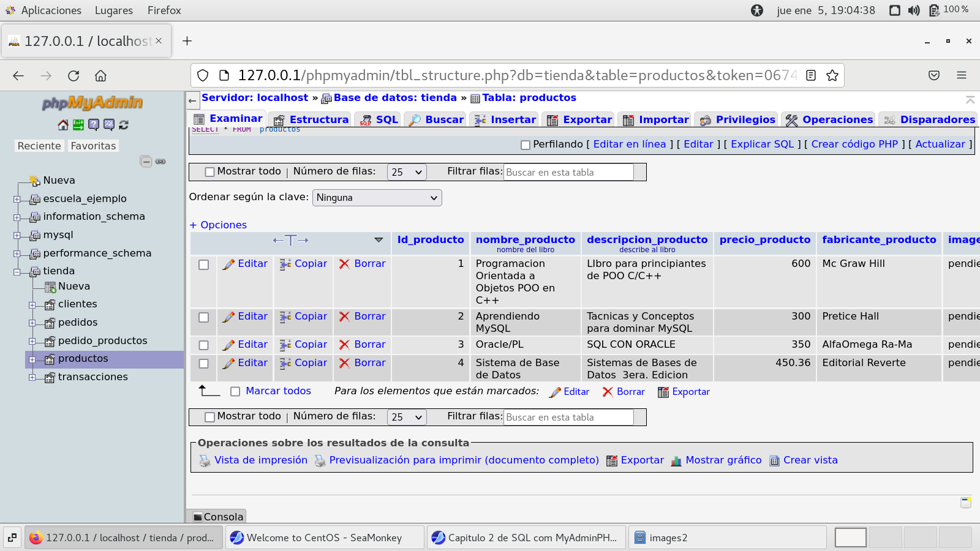Tick the checkbox for product row 4
Screen dimensions: 980x551
point(203,364)
